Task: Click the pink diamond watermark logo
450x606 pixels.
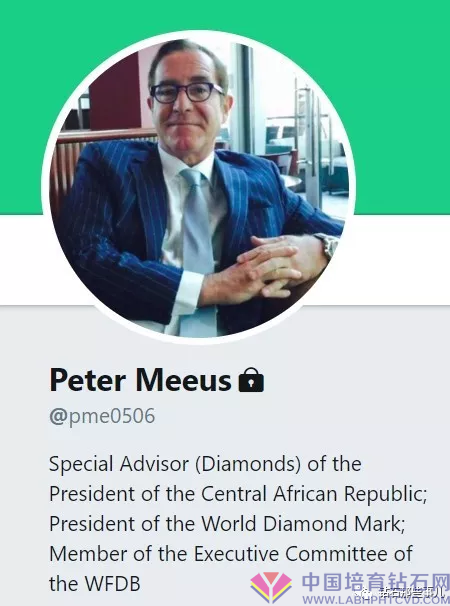Action: [x=271, y=587]
